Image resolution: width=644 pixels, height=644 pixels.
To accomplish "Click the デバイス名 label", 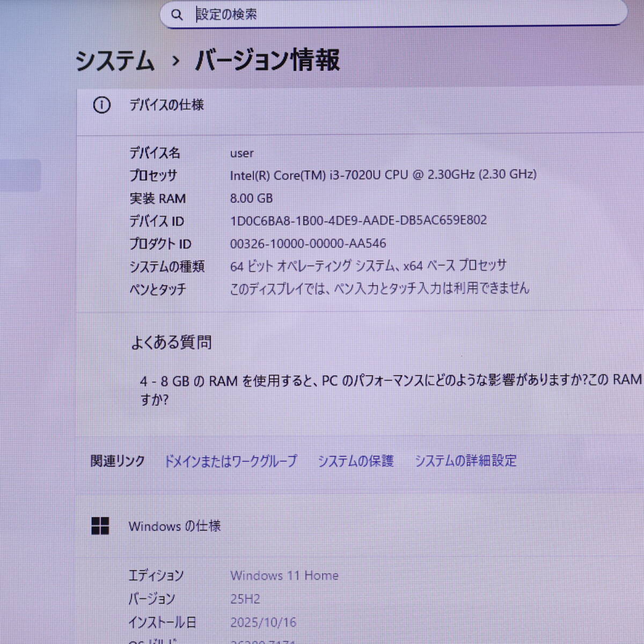I will (x=155, y=153).
